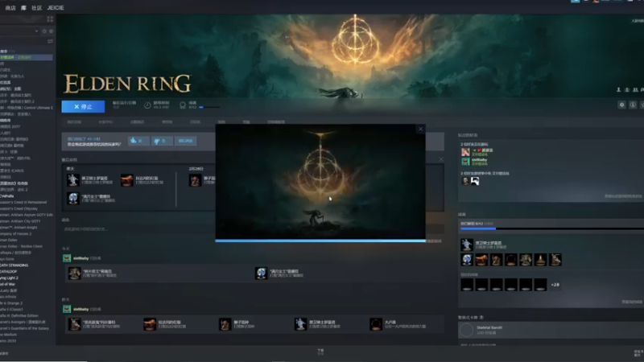Click the thumbs-up recommend button
This screenshot has height=362, width=644.
tap(138, 141)
